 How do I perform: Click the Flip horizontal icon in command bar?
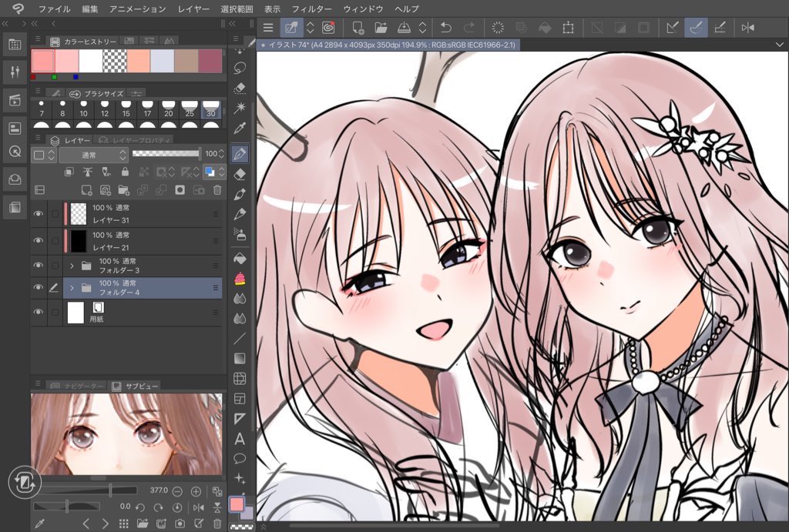pos(747,28)
